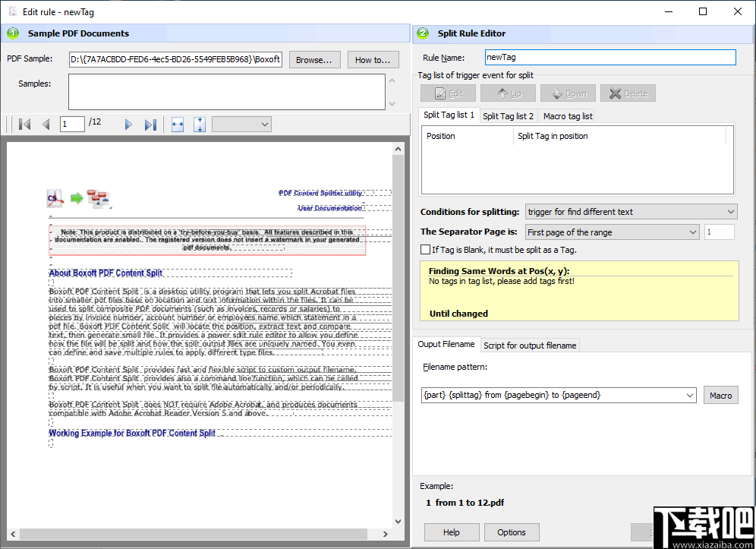Image resolution: width=756 pixels, height=549 pixels.
Task: Click 'Split Tag in position' column header
Action: 619,136
